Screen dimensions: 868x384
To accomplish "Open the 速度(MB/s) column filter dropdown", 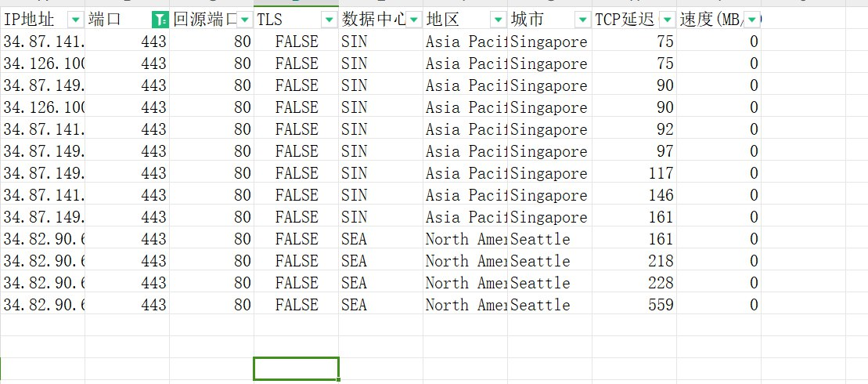I will (751, 20).
